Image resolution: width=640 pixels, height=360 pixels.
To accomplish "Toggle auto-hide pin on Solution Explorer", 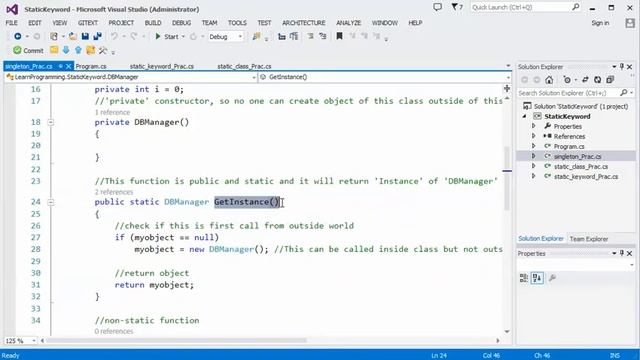I will click(x=622, y=67).
